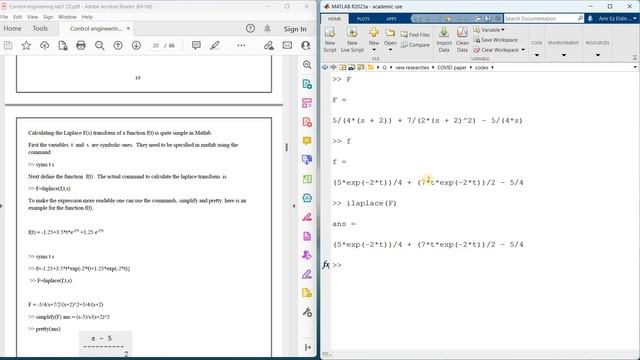This screenshot has height=360, width=640.
Task: Open the find magnifier in Acrobat toolbar
Action: point(100,46)
